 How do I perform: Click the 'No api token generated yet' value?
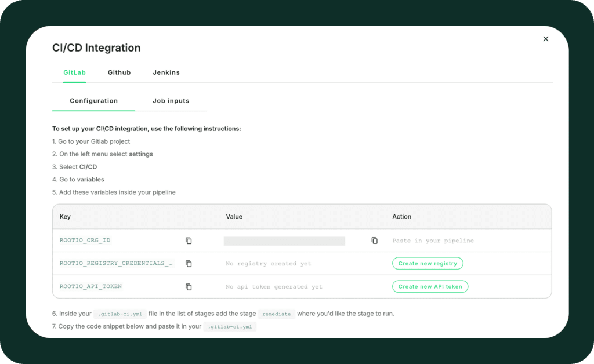tap(274, 287)
